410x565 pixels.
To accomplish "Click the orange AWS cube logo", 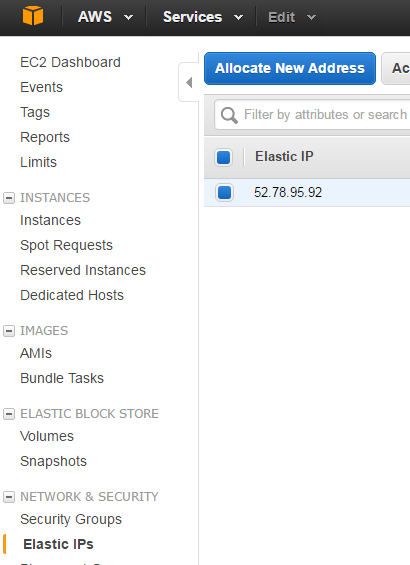I will click(x=33, y=16).
